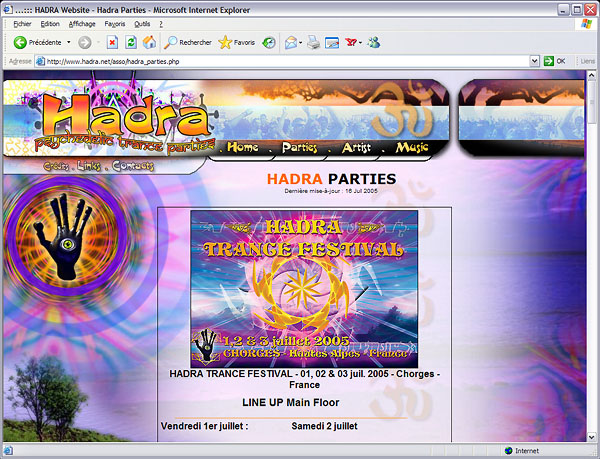Open the Favoris menu in the menu bar
This screenshot has width=600, height=459.
coord(115,24)
